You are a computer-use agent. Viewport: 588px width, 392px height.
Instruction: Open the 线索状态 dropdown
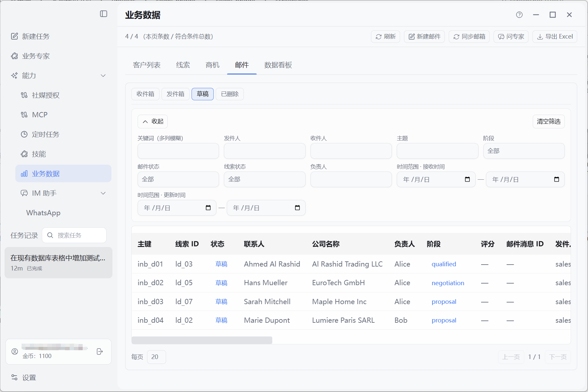[x=264, y=179]
